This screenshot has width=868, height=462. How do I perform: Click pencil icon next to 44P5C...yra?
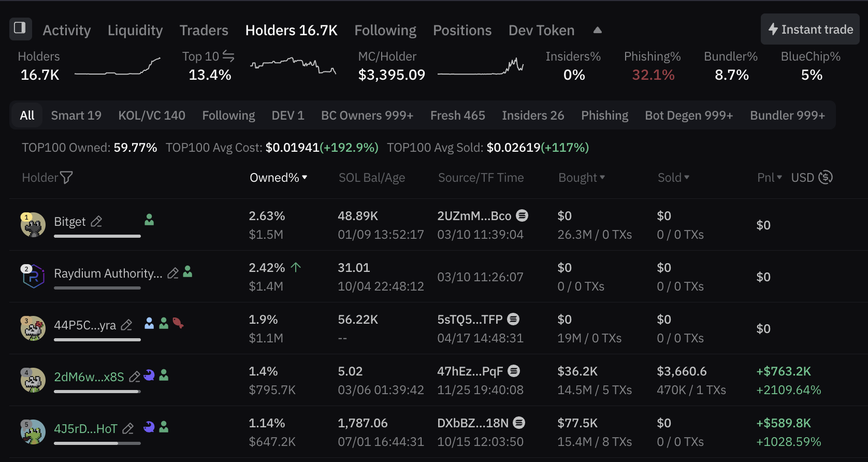pyautogui.click(x=126, y=325)
